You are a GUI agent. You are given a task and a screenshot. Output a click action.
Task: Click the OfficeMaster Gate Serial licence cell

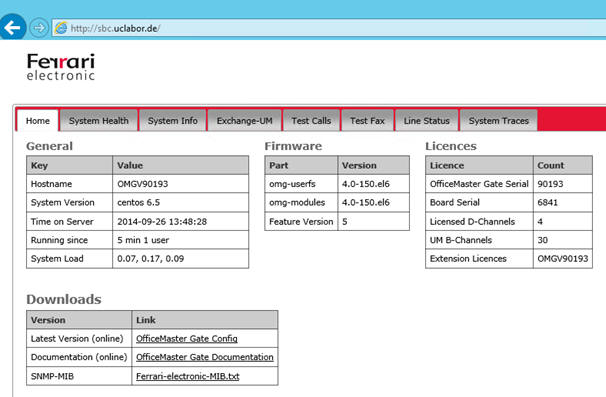tap(479, 184)
